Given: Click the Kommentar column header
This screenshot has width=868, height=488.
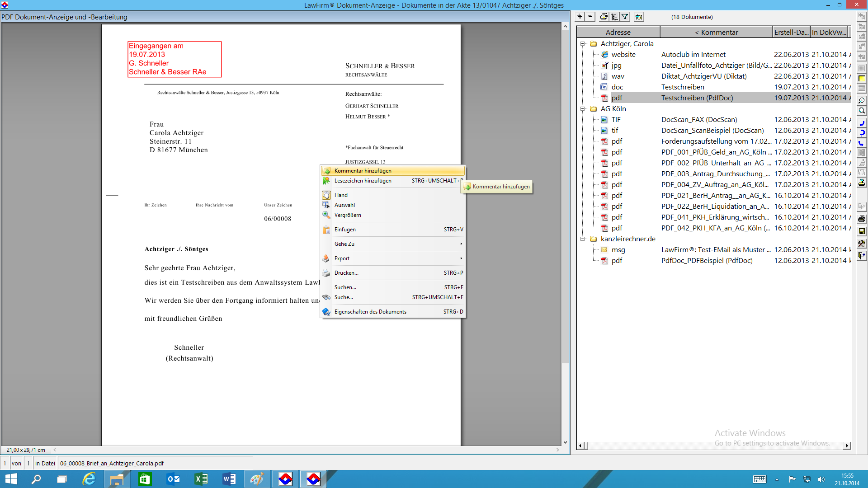Looking at the screenshot, I should (716, 33).
